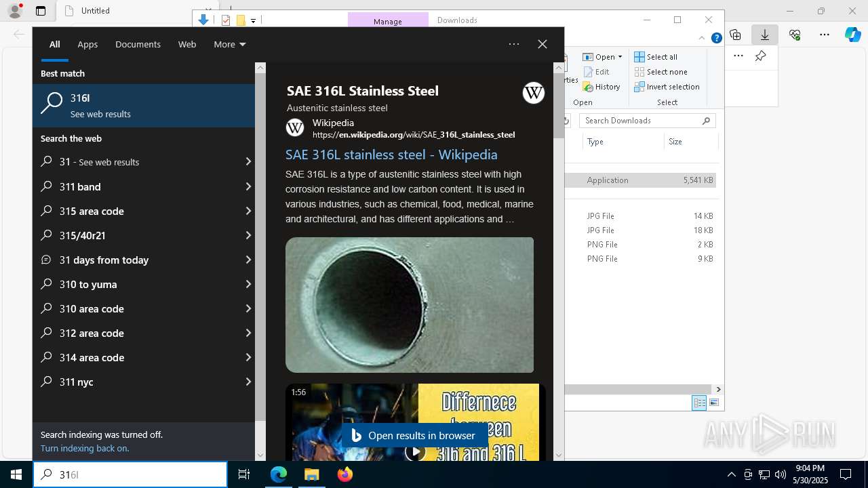This screenshot has width=868, height=488.
Task: Switch to the Apps search tab
Action: click(87, 44)
